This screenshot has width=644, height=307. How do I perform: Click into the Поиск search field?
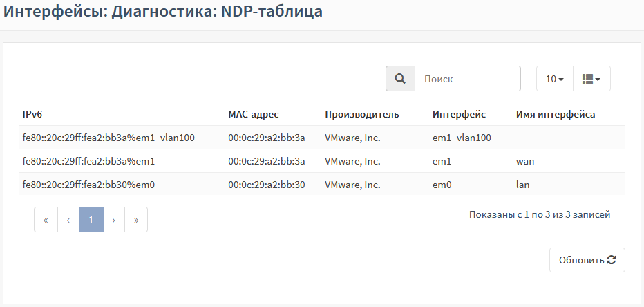[x=467, y=79]
